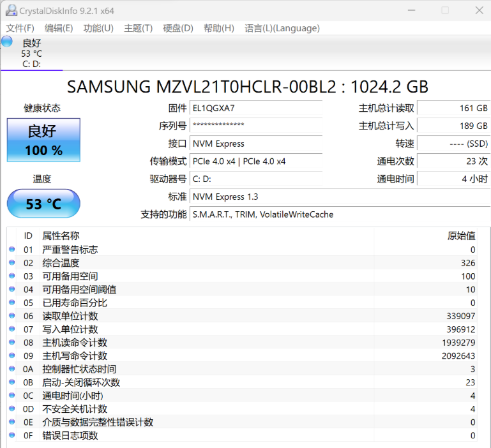491x448 pixels.
Task: Click the status dot for row 04 可用备用空间阈值
Action: tap(12, 289)
